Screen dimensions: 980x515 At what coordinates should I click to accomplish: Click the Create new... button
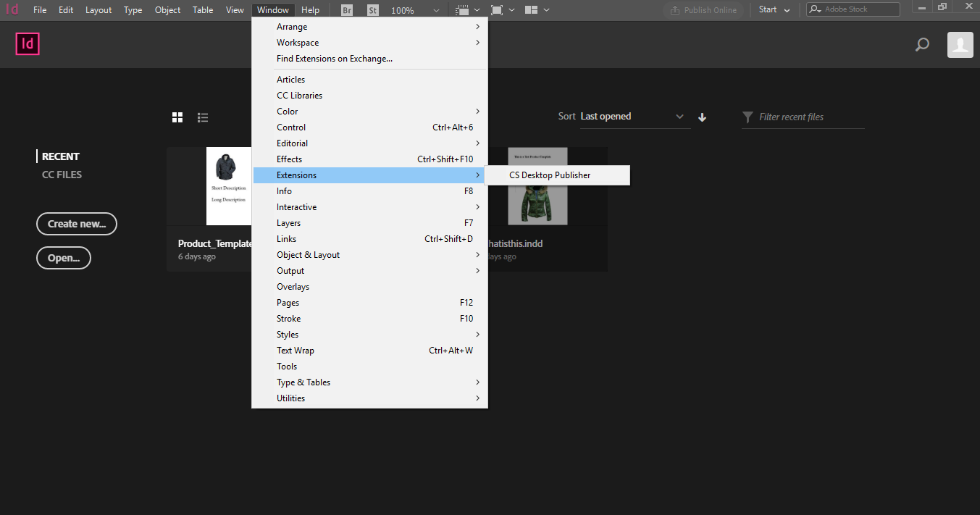77,224
